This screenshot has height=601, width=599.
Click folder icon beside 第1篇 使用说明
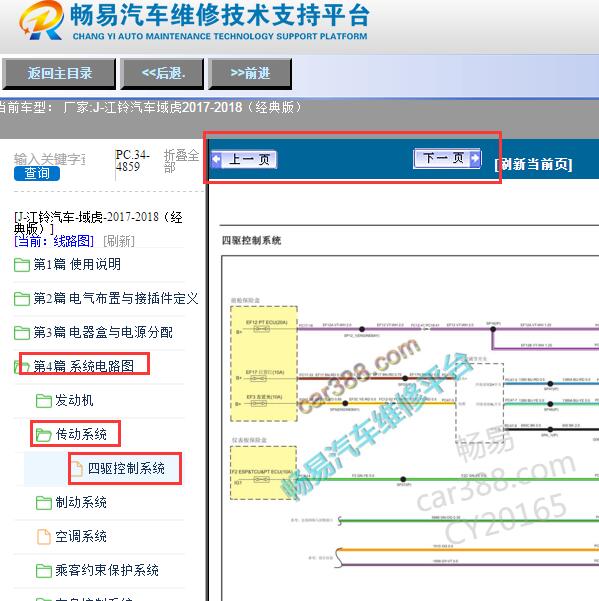point(22,265)
